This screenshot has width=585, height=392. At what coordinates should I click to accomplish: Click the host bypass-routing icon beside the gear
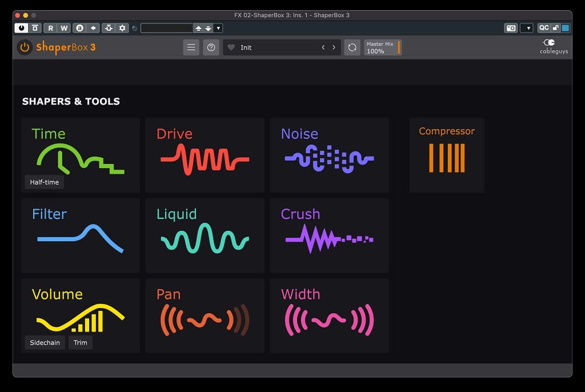click(x=109, y=28)
